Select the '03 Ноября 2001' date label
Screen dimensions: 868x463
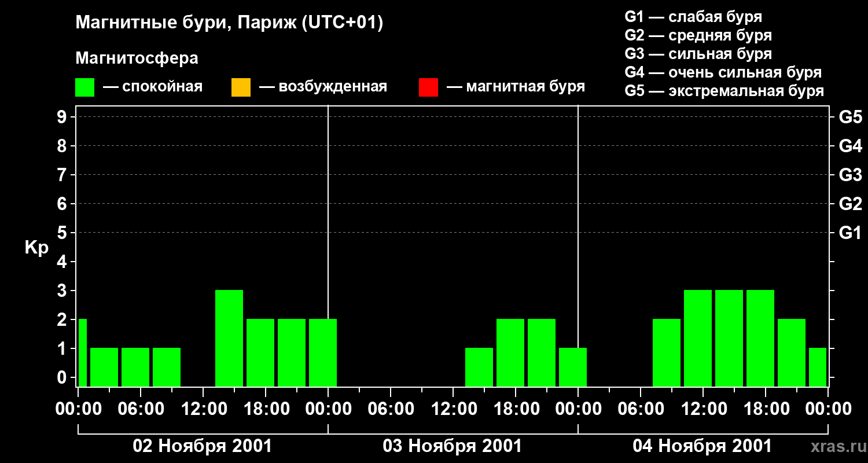(453, 446)
